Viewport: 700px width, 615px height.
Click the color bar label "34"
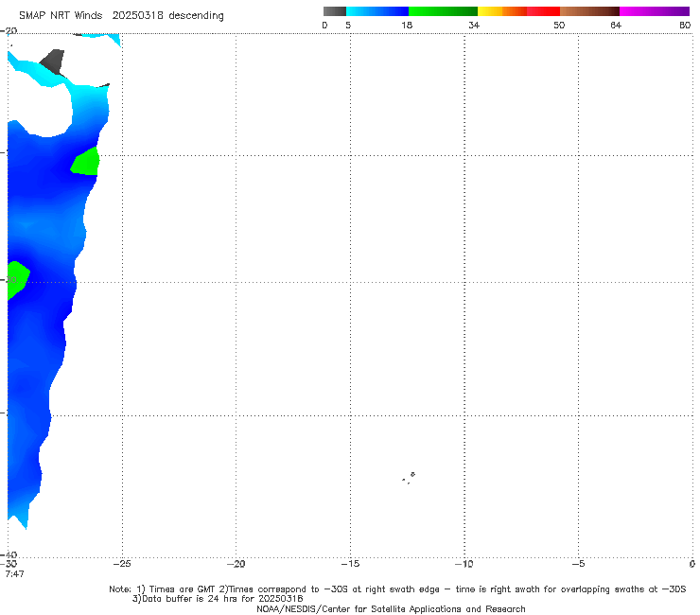point(474,26)
